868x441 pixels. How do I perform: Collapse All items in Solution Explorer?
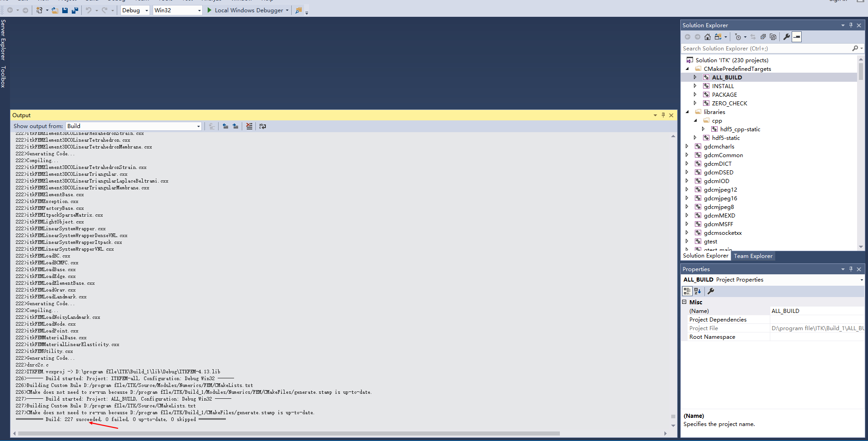pyautogui.click(x=764, y=37)
